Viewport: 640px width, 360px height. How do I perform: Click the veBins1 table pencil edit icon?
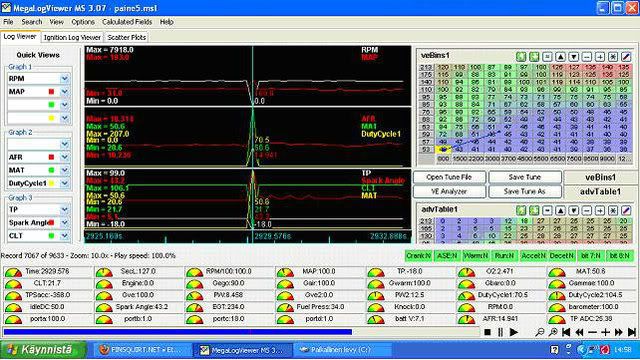[626, 57]
